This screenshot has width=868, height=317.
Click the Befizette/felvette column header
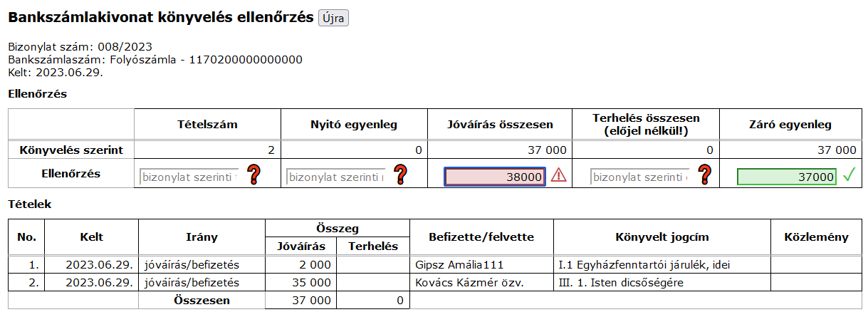tap(481, 237)
